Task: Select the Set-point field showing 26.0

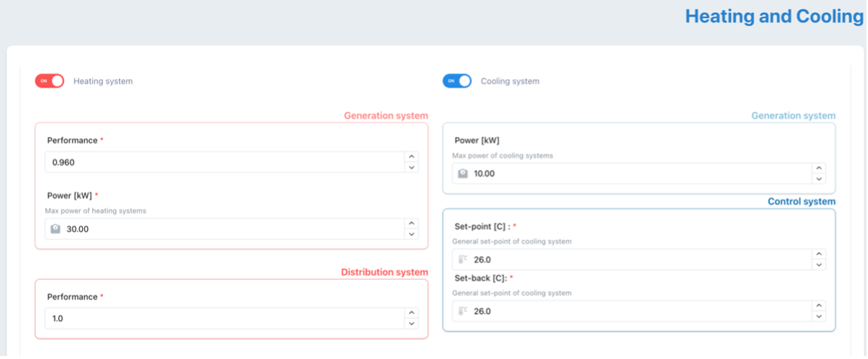Action: (x=631, y=260)
